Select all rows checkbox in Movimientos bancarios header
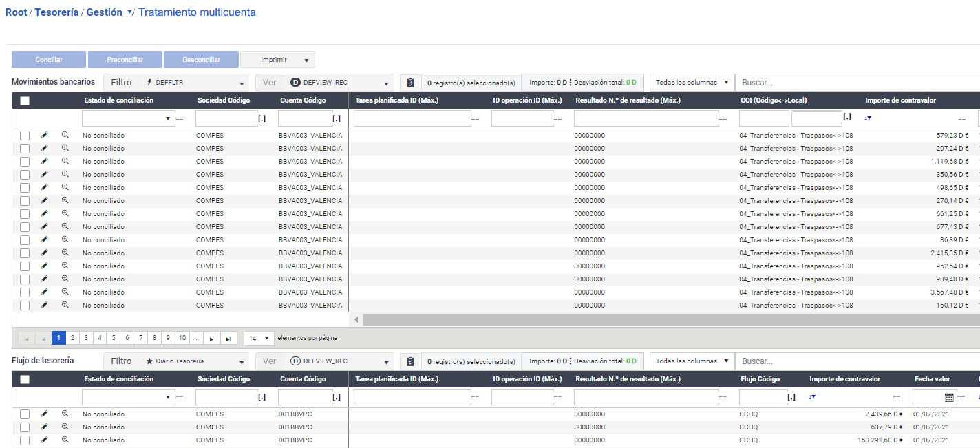 pos(25,100)
